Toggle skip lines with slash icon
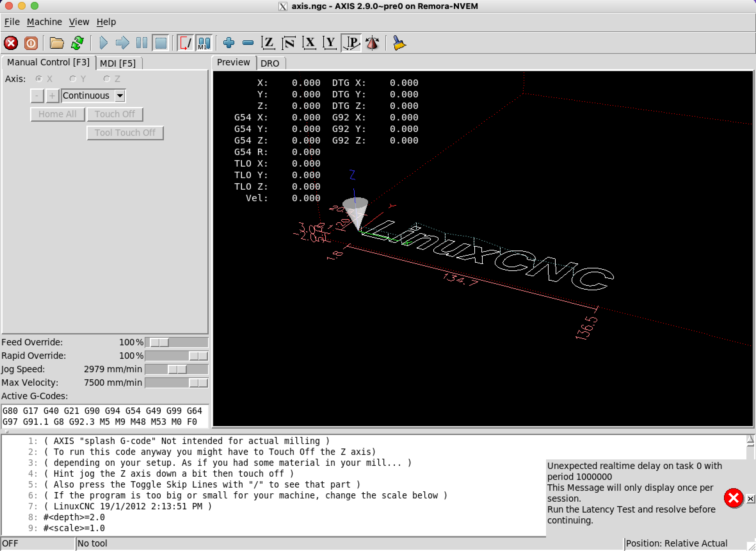Image resolution: width=756 pixels, height=551 pixels. (185, 43)
